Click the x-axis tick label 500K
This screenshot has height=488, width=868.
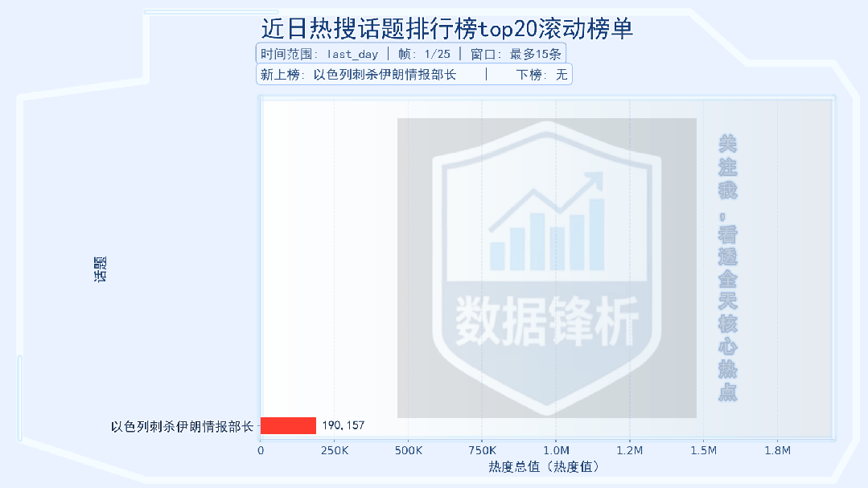(x=409, y=450)
